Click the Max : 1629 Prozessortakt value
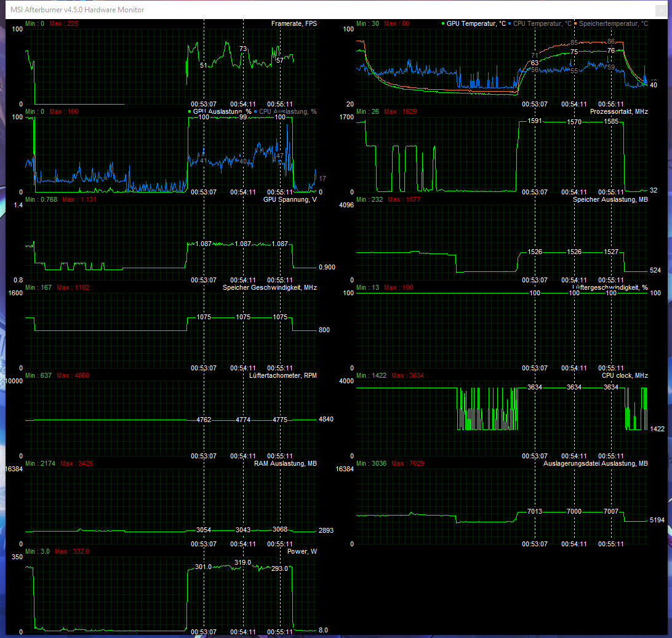672x638 pixels. pyautogui.click(x=400, y=111)
